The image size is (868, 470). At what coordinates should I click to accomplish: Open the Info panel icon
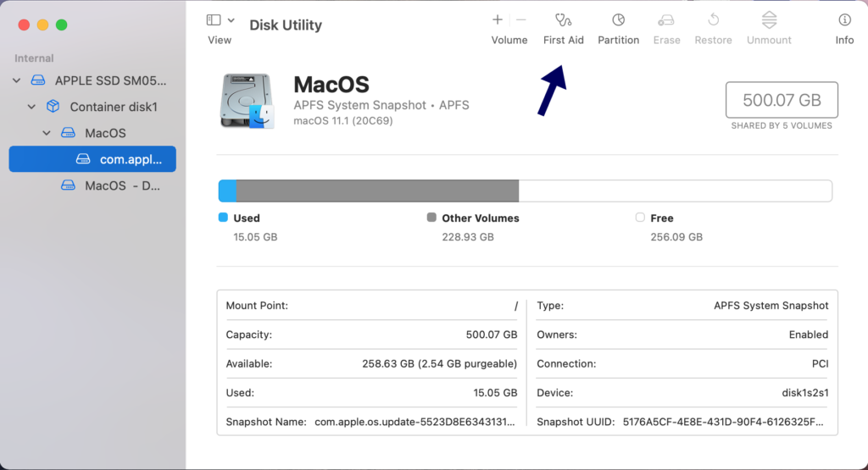click(x=844, y=20)
